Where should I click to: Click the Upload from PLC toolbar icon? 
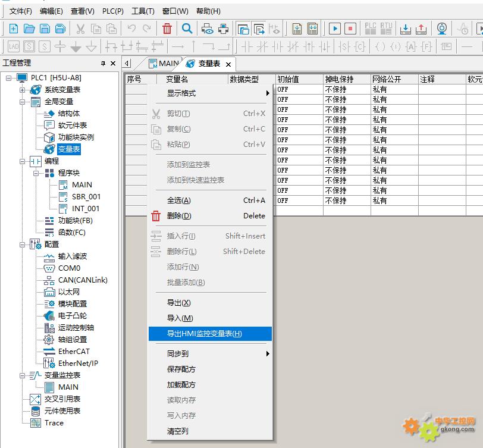[421, 29]
